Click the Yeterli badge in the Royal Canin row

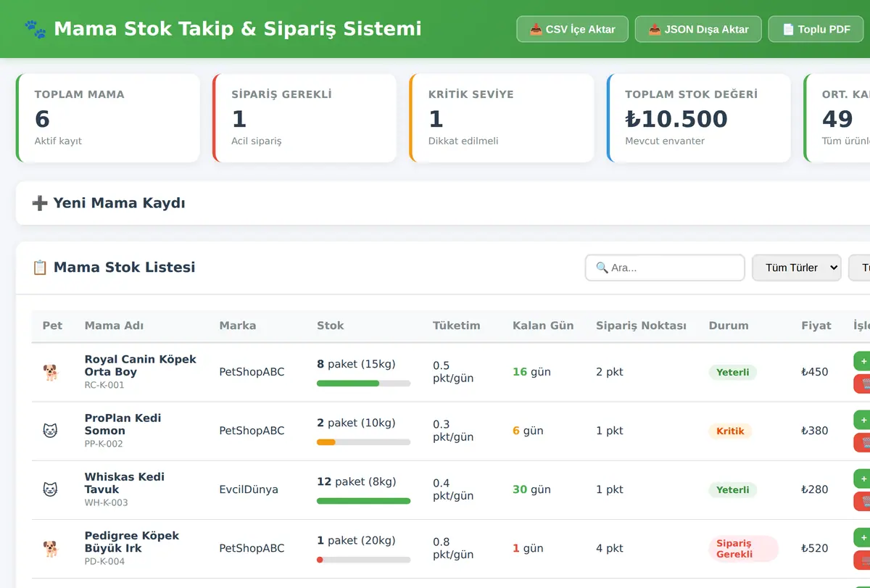[732, 372]
